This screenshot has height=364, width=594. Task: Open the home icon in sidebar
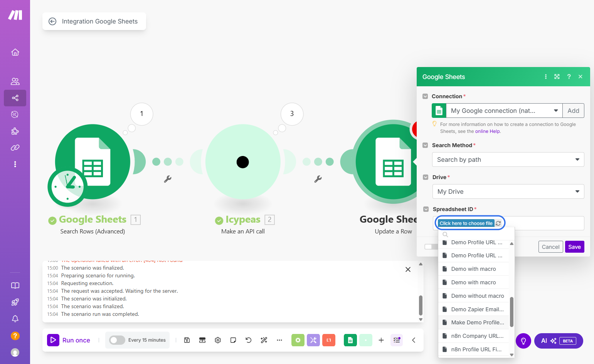coord(15,52)
